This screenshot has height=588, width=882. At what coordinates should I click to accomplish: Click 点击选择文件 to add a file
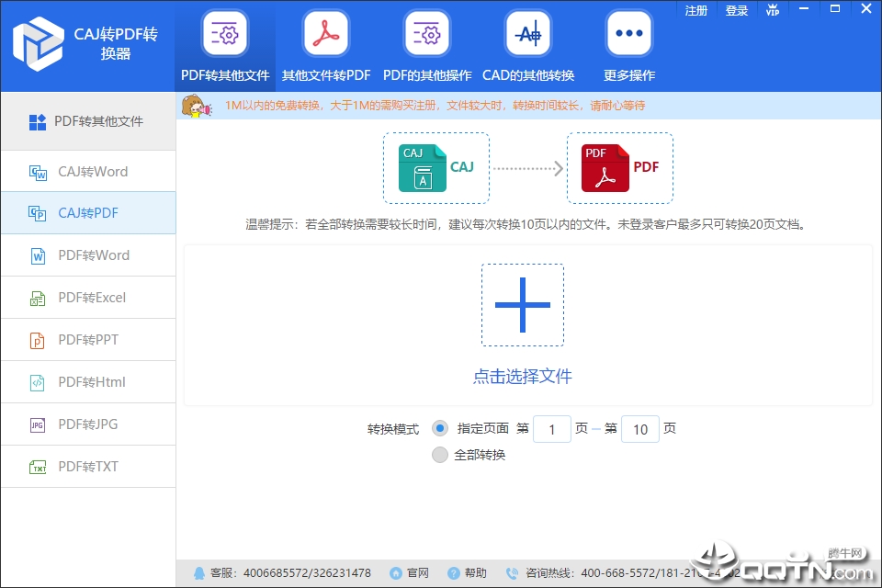(x=522, y=377)
